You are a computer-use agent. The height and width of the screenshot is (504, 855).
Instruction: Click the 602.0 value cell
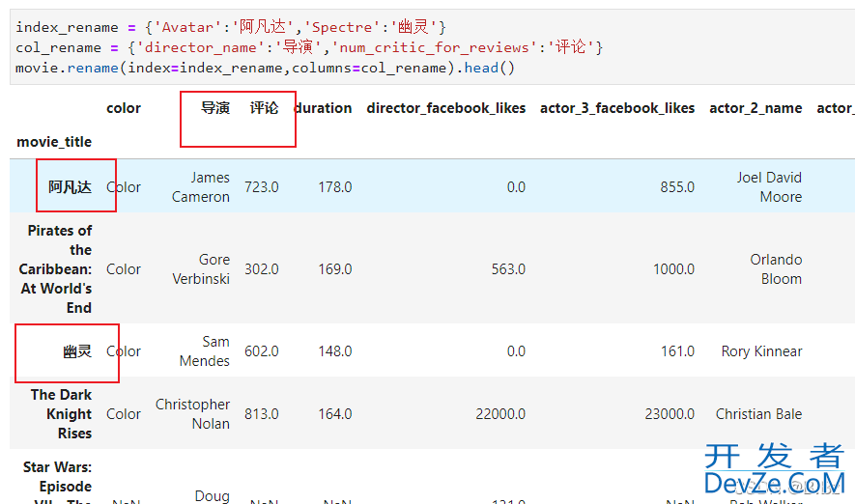pos(261,350)
